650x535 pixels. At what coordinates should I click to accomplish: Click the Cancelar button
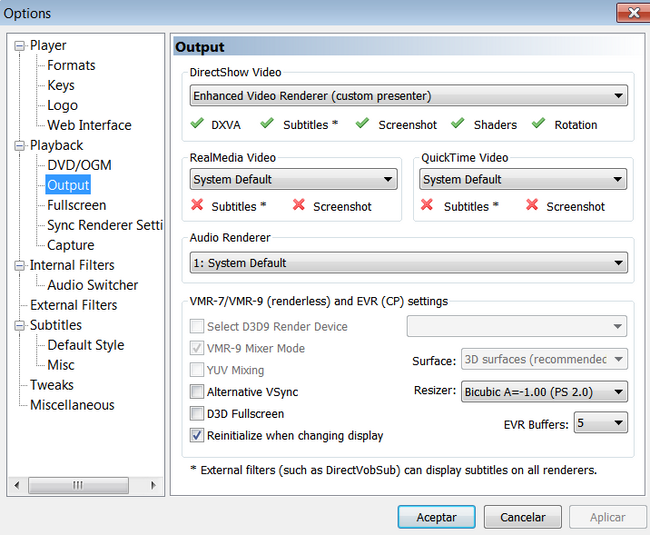tap(522, 517)
